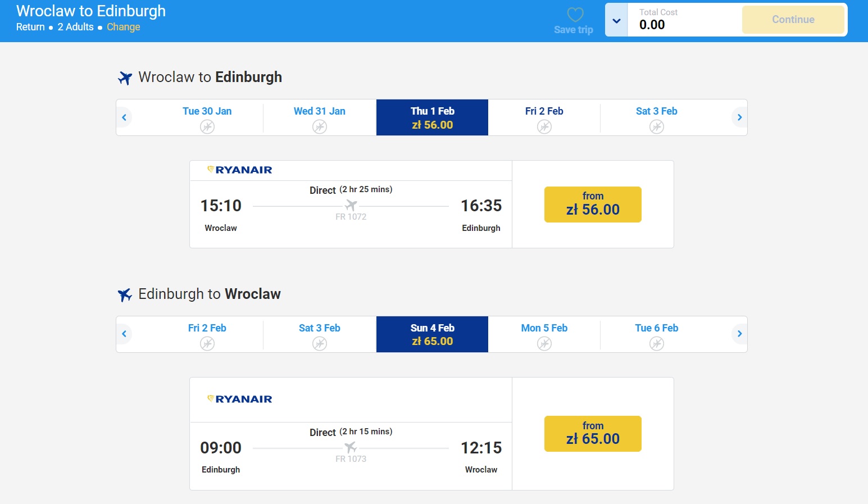The width and height of the screenshot is (868, 504).
Task: Open the Change search link
Action: pyautogui.click(x=124, y=27)
